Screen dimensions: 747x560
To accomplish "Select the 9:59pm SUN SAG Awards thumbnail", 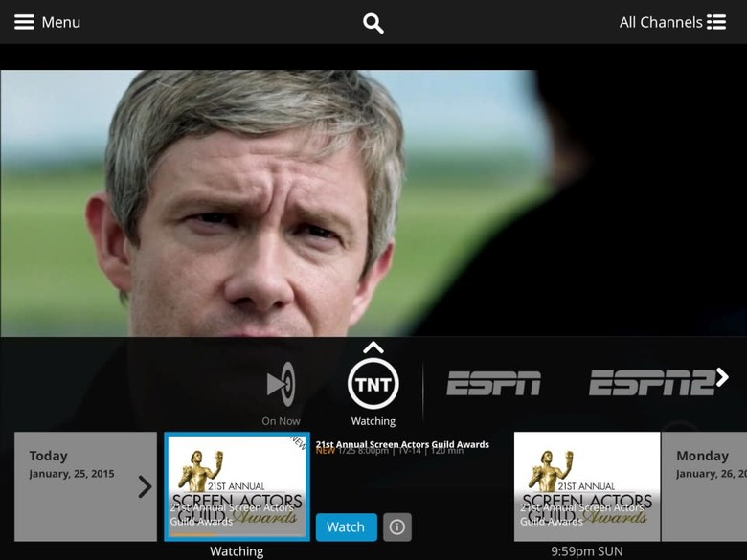I will pyautogui.click(x=587, y=486).
